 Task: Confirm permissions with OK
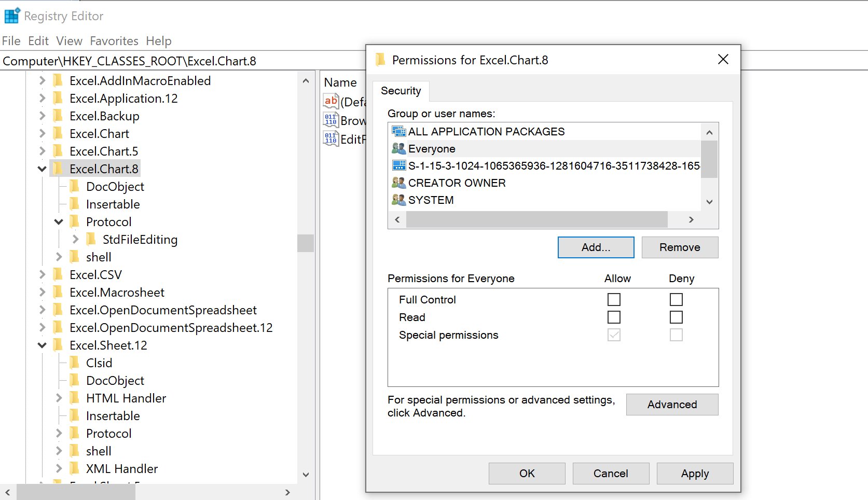click(527, 474)
